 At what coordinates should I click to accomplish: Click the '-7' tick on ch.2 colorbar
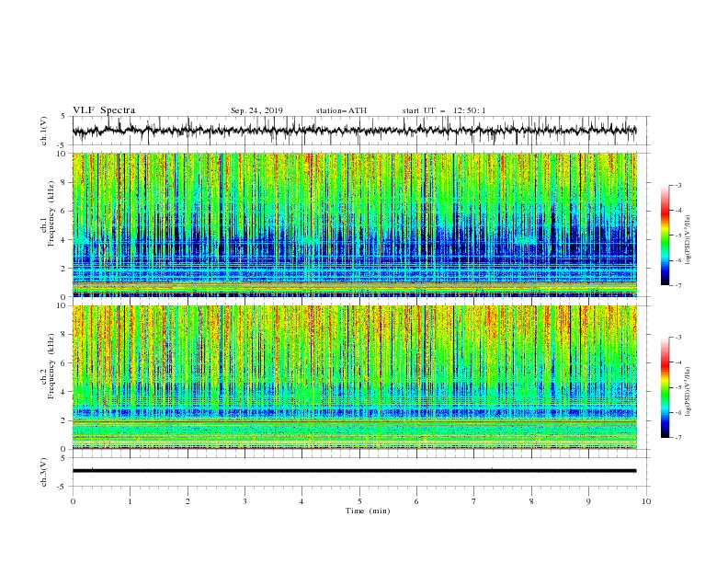click(677, 437)
